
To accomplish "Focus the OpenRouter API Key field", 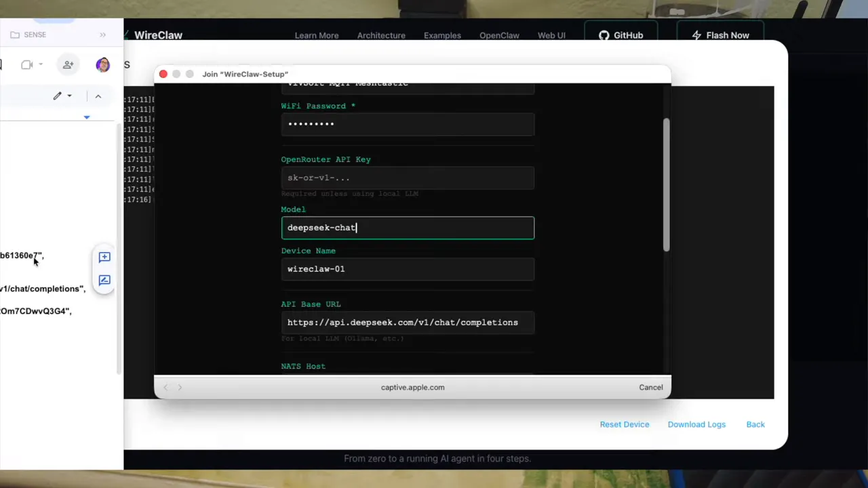I will pyautogui.click(x=408, y=178).
